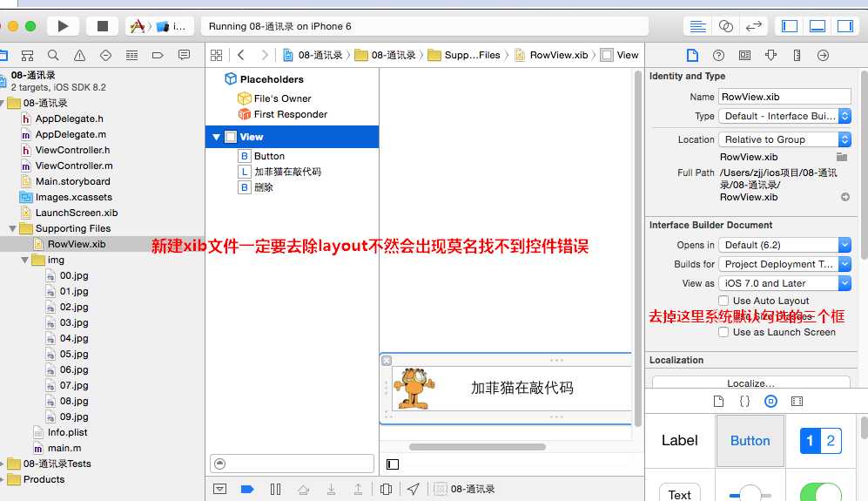Go forward in editor history
The image size is (868, 501).
(x=265, y=55)
